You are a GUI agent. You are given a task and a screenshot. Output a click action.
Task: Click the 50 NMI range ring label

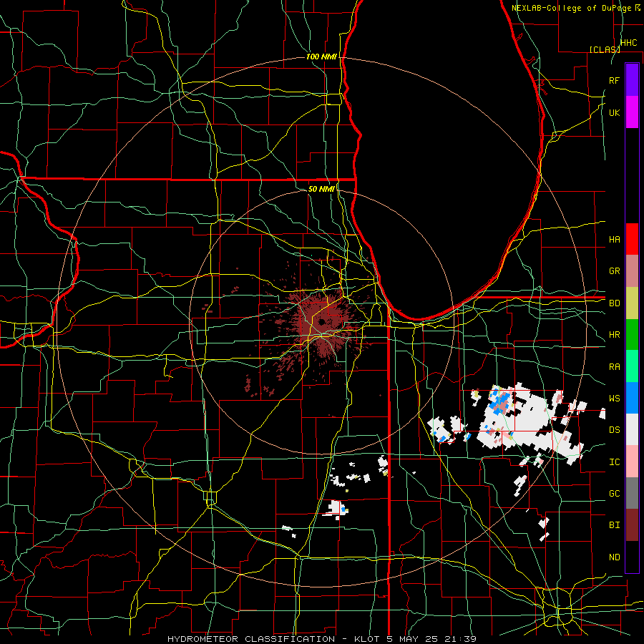tap(321, 189)
